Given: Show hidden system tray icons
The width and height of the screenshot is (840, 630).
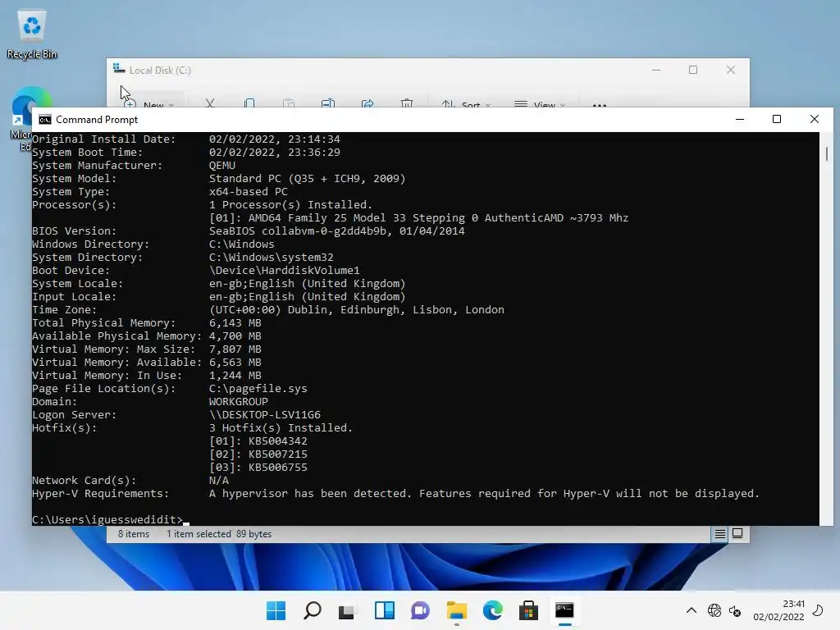Looking at the screenshot, I should click(692, 610).
